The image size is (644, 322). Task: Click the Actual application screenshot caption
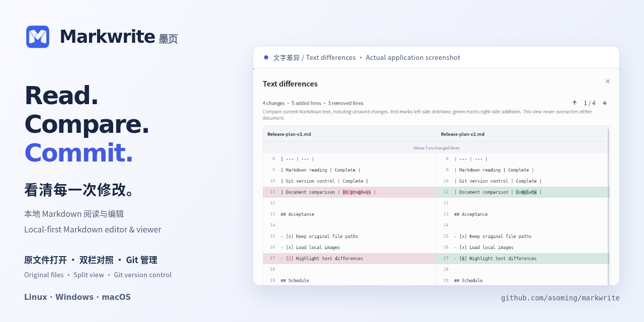click(413, 57)
